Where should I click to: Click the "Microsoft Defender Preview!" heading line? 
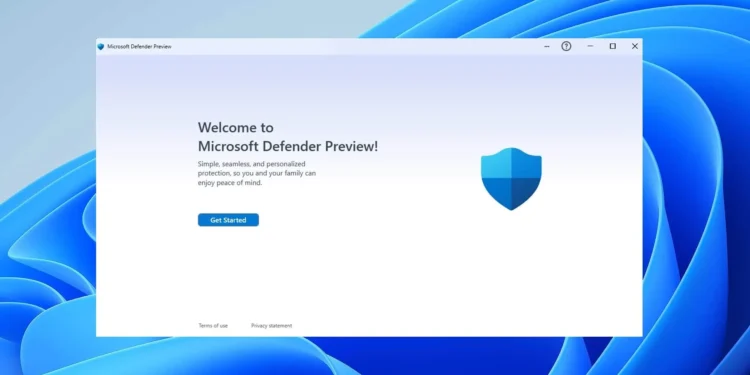click(288, 146)
